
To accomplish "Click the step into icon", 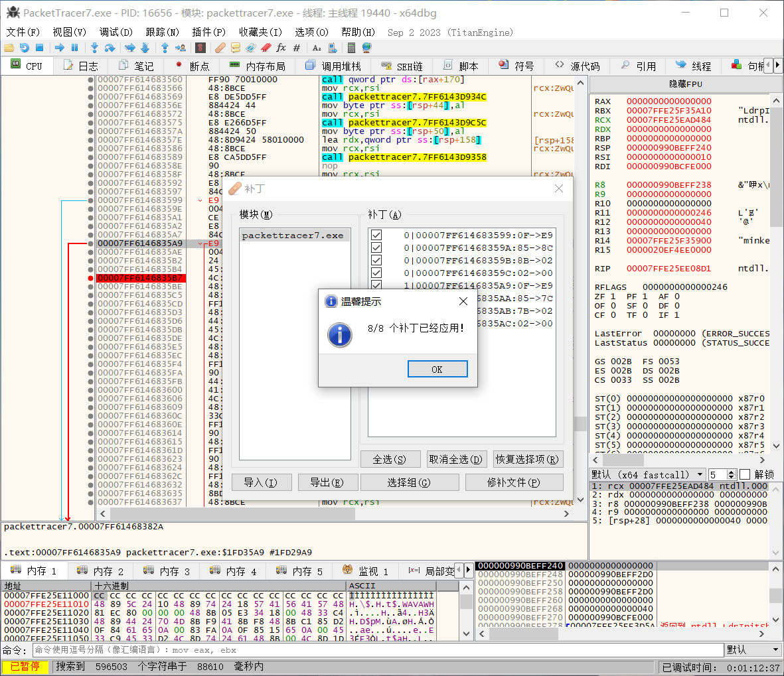I will pos(94,48).
